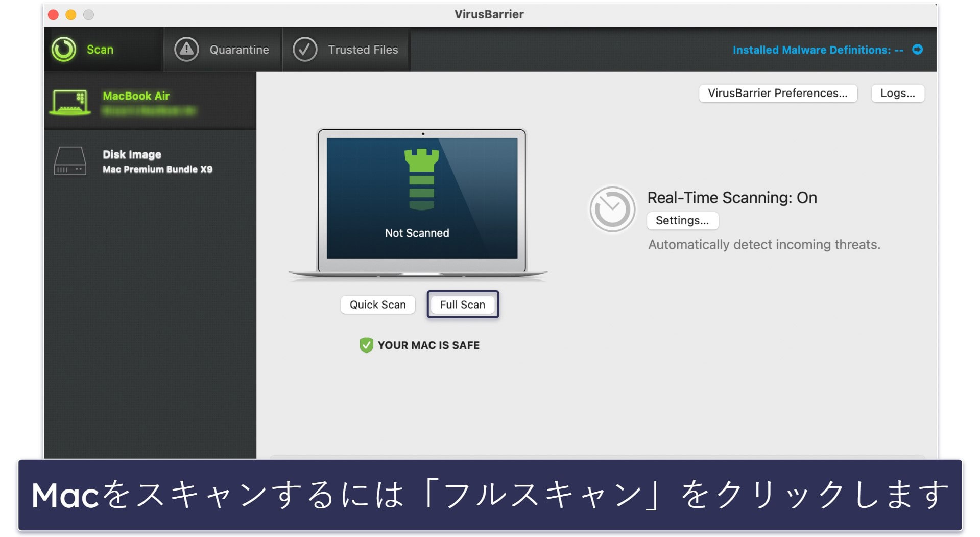Click the green MacBook Air laptop icon
980x537 pixels.
click(70, 102)
